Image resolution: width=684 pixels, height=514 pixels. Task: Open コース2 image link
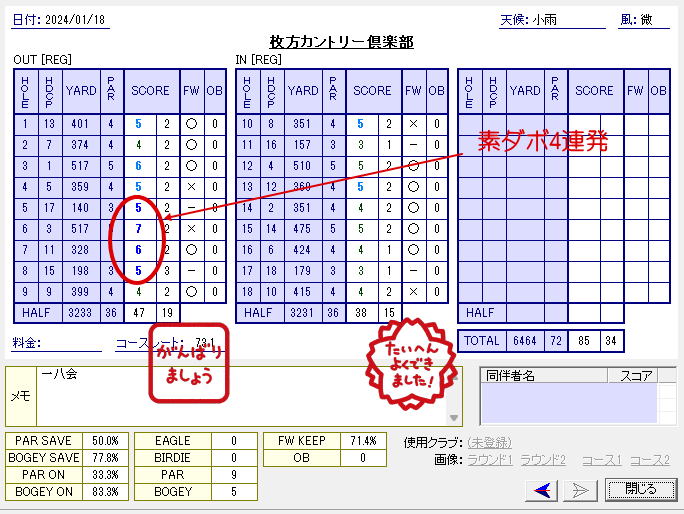pos(650,460)
